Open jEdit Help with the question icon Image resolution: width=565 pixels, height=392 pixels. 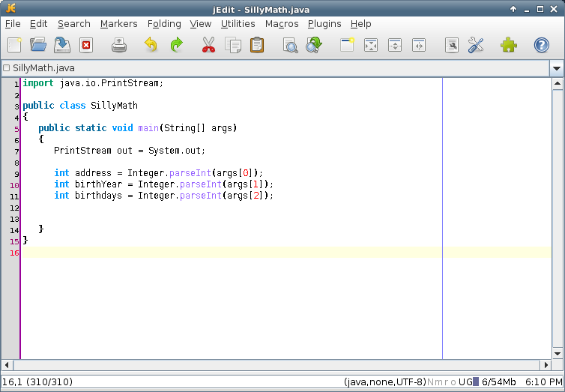click(541, 46)
